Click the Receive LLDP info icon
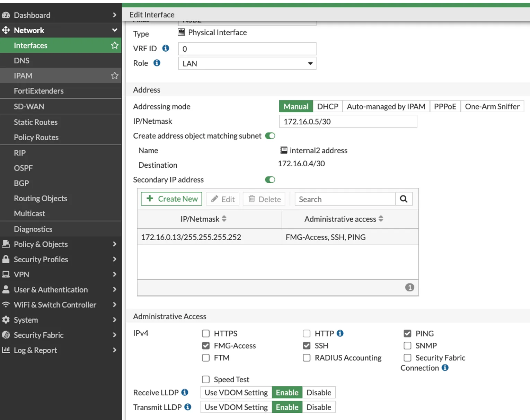530x420 pixels. tap(185, 392)
